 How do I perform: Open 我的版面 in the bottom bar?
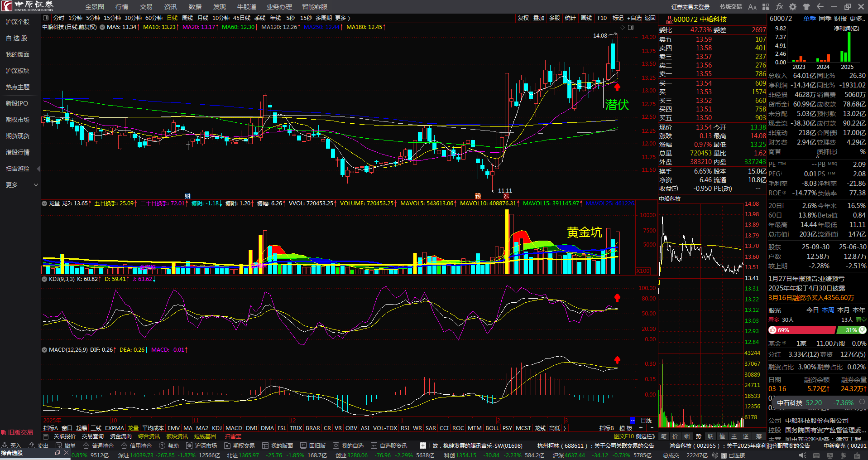click(278, 446)
